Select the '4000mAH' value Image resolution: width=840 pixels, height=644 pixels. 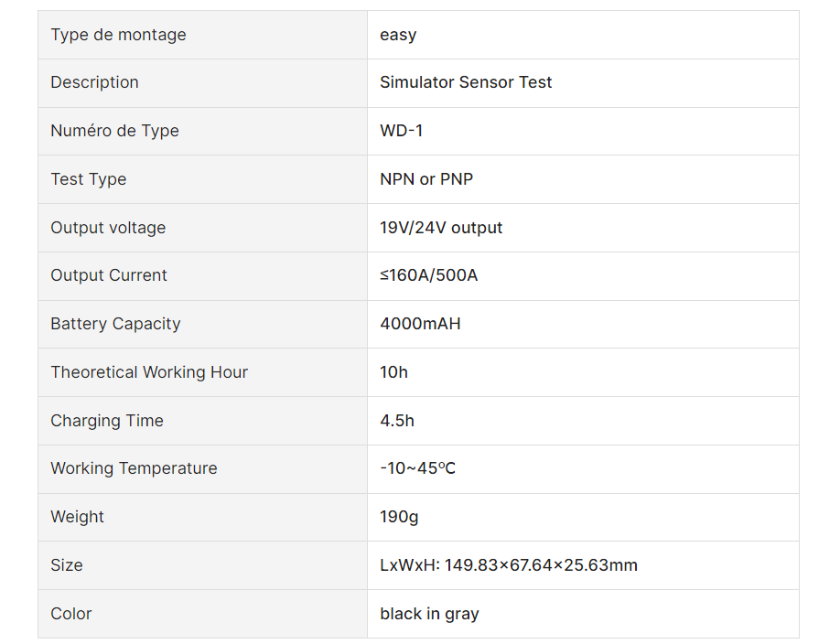click(421, 324)
